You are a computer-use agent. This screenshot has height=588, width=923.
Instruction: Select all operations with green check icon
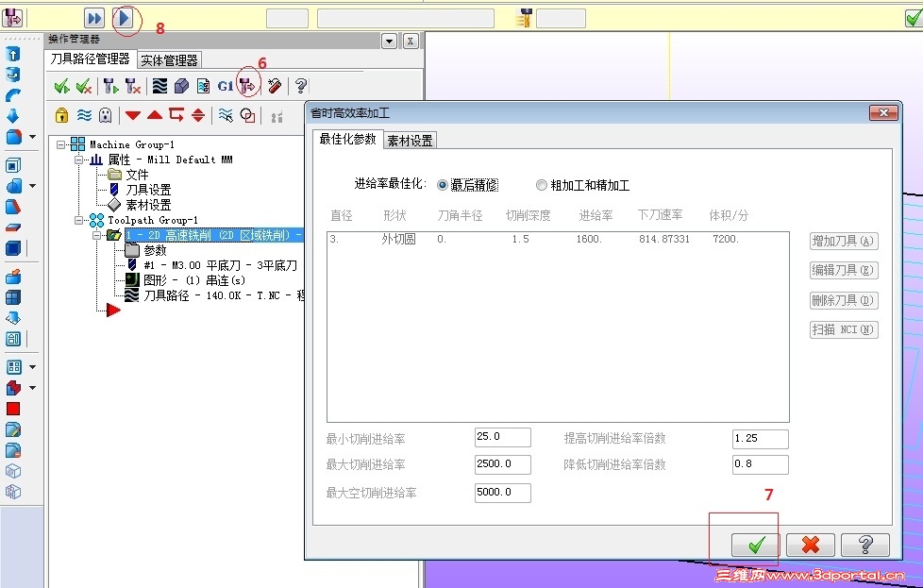61,87
